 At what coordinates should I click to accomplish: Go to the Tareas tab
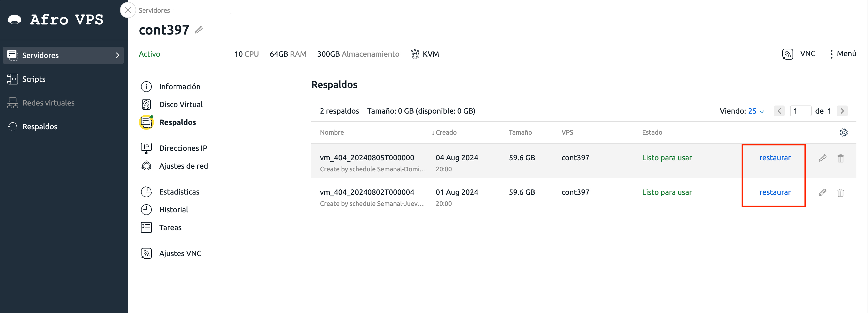[x=170, y=228]
